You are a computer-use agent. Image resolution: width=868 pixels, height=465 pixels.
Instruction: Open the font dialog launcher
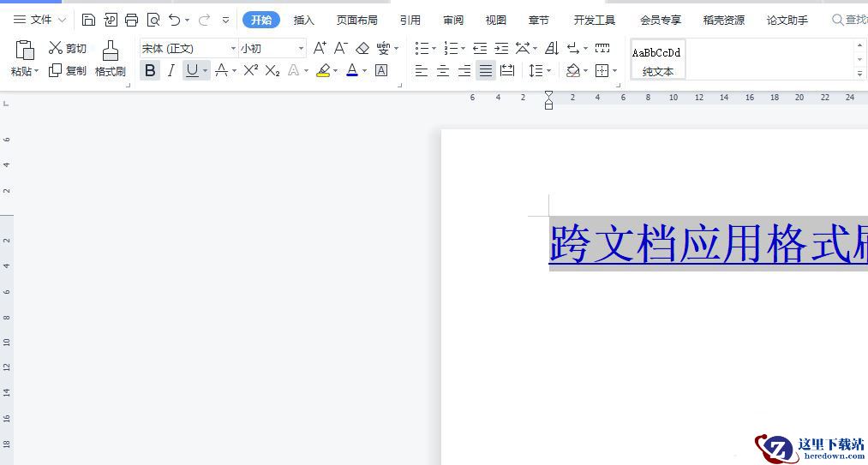tap(399, 86)
